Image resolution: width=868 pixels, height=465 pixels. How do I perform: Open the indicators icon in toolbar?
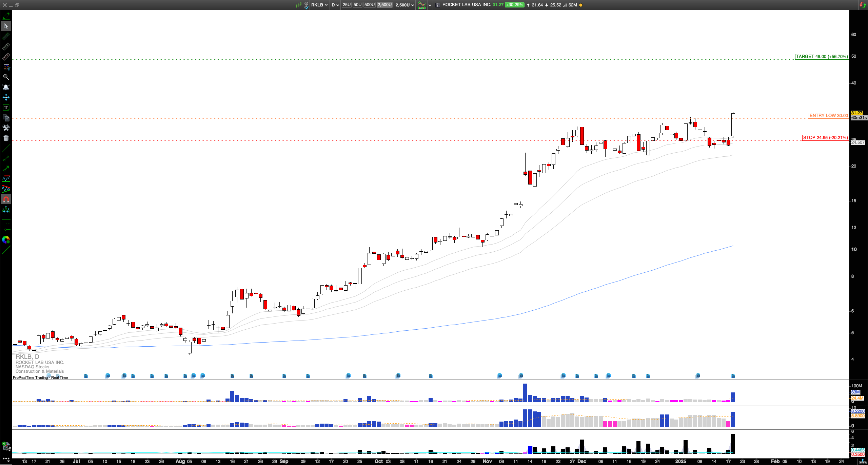(421, 5)
